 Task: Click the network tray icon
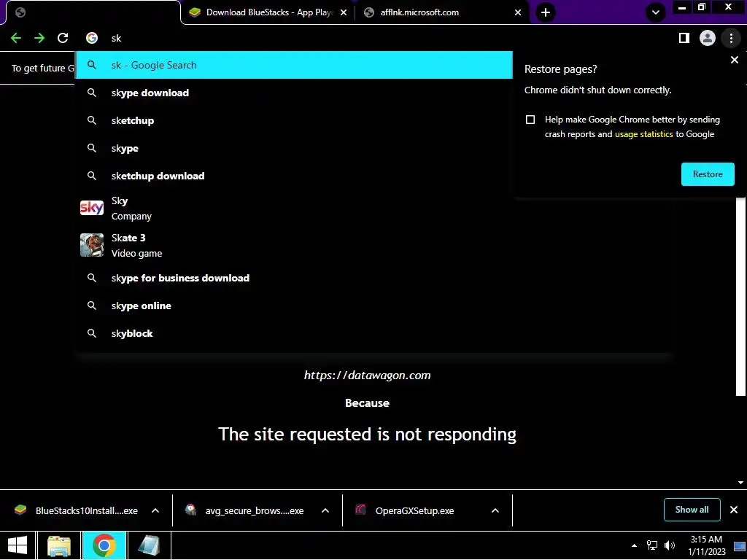pos(651,545)
